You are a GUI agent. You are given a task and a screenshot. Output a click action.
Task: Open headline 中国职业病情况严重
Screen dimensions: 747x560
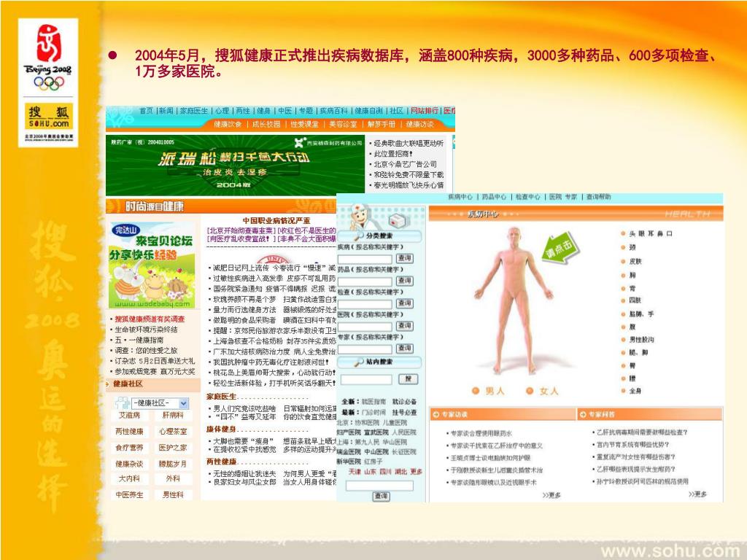pyautogui.click(x=276, y=220)
